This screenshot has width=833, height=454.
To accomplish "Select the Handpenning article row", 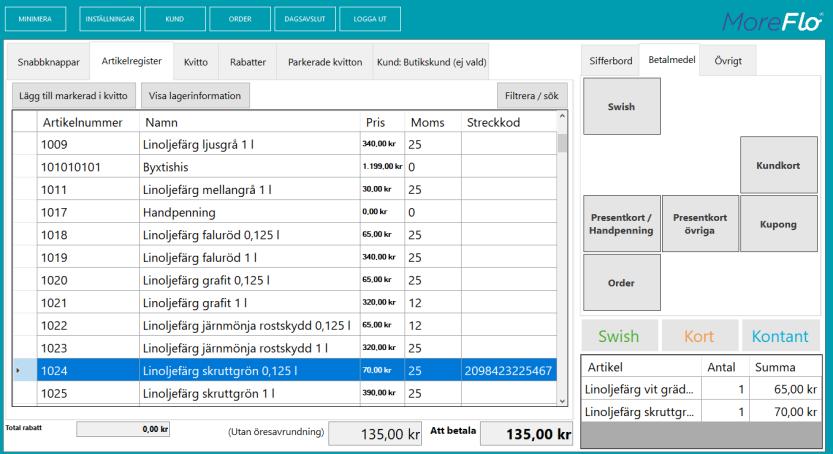I will (x=285, y=212).
